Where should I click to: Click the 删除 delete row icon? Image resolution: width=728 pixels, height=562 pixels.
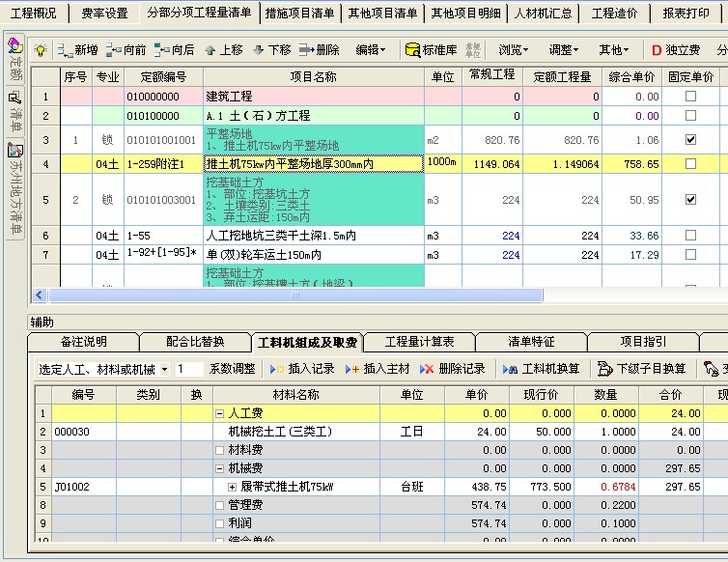[306, 49]
